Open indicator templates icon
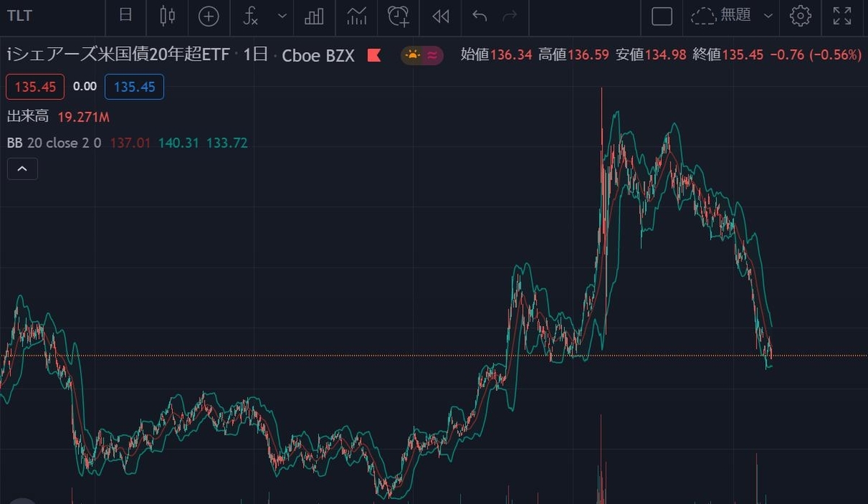Viewport: 868px width, 504px height. point(357,16)
